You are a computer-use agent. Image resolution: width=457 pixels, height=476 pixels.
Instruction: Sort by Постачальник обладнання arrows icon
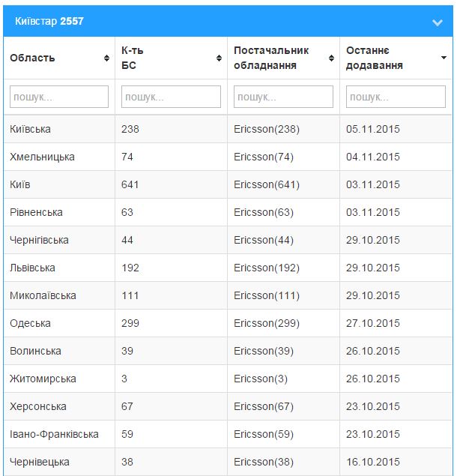click(331, 58)
